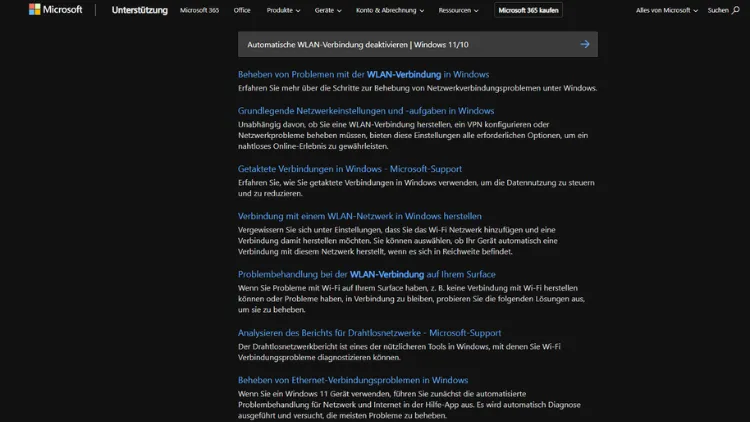Submit search with the arrow icon
The height and width of the screenshot is (422, 750).
point(585,44)
